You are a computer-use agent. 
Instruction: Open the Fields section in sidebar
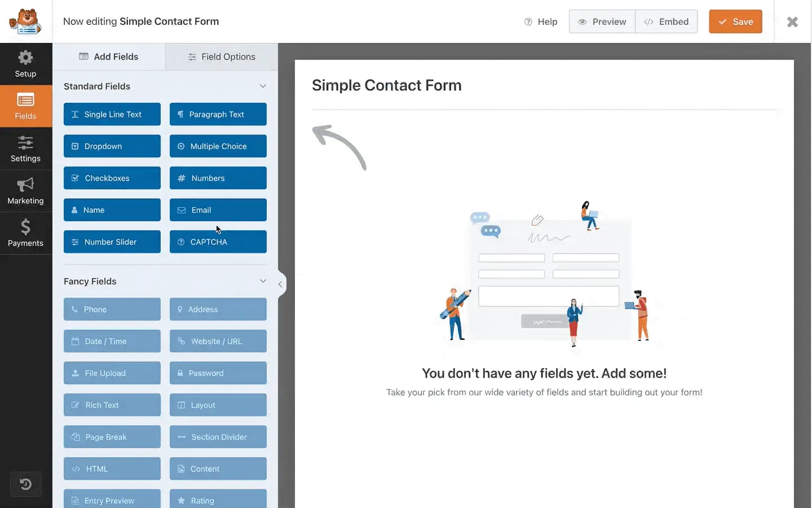[x=26, y=106]
